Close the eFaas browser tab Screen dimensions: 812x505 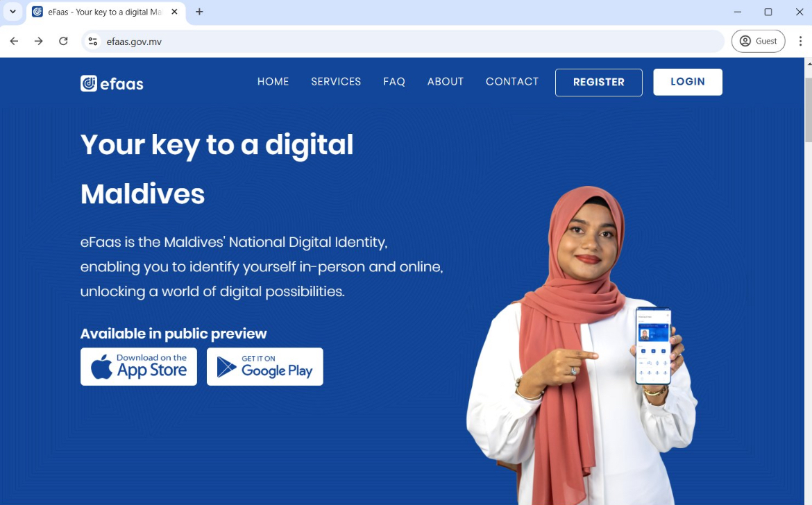(x=174, y=12)
